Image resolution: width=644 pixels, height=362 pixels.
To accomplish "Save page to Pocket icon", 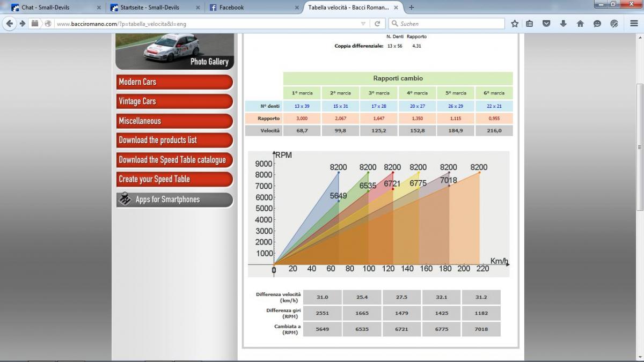I will tap(546, 24).
